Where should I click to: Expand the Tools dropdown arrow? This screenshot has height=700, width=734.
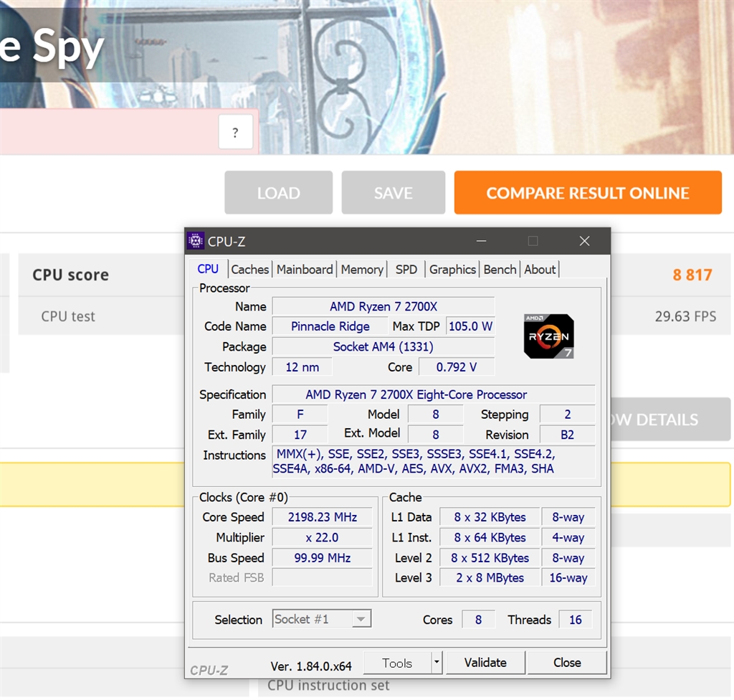point(437,663)
